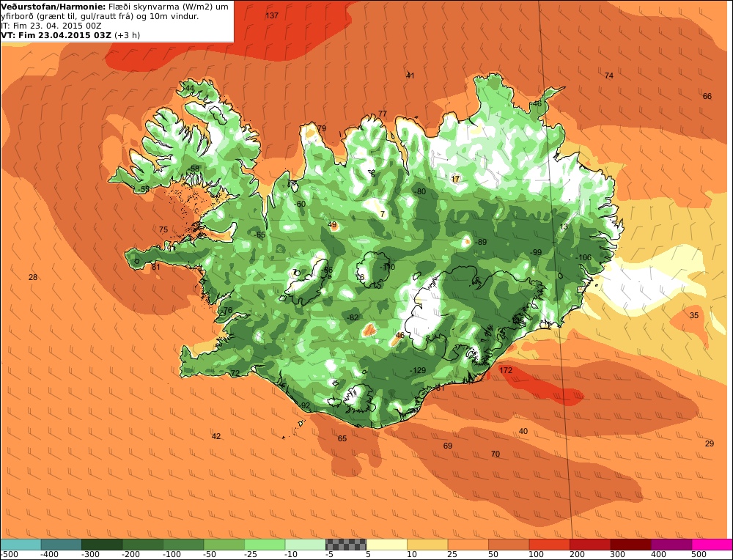Click the '-110' value inside the glacier outline
The width and height of the screenshot is (733, 560).
[x=387, y=267]
